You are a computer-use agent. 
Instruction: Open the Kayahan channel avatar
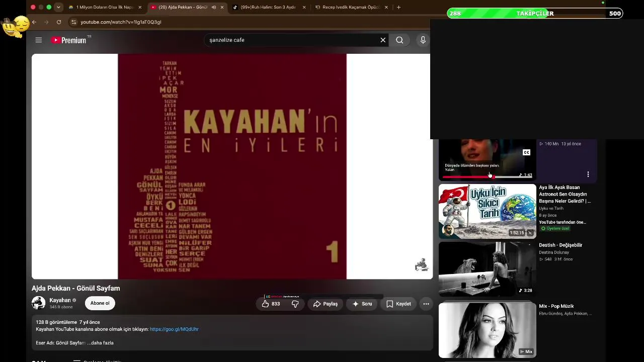38,303
